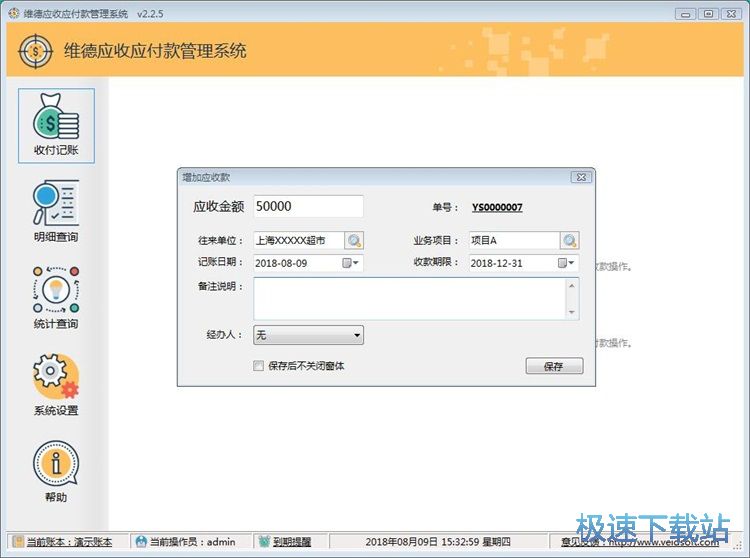Click the 收款期限 value 2018-12-31
Image resolution: width=750 pixels, height=558 pixels.
click(496, 263)
